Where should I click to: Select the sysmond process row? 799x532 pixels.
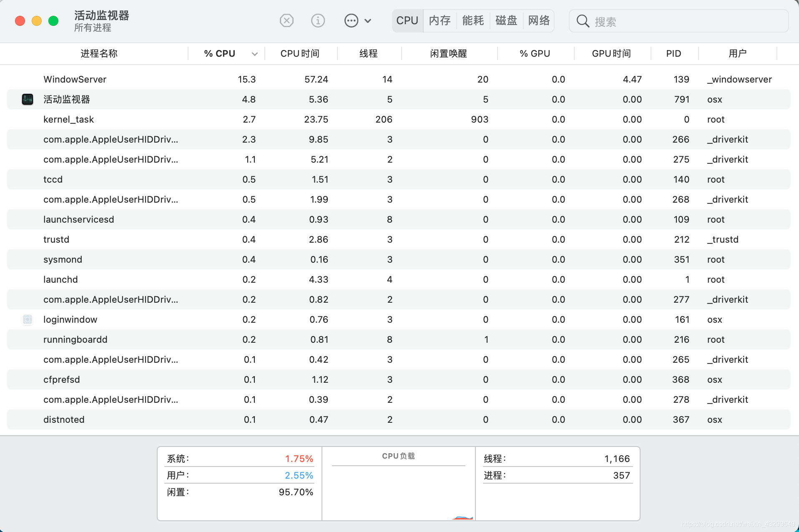click(399, 259)
